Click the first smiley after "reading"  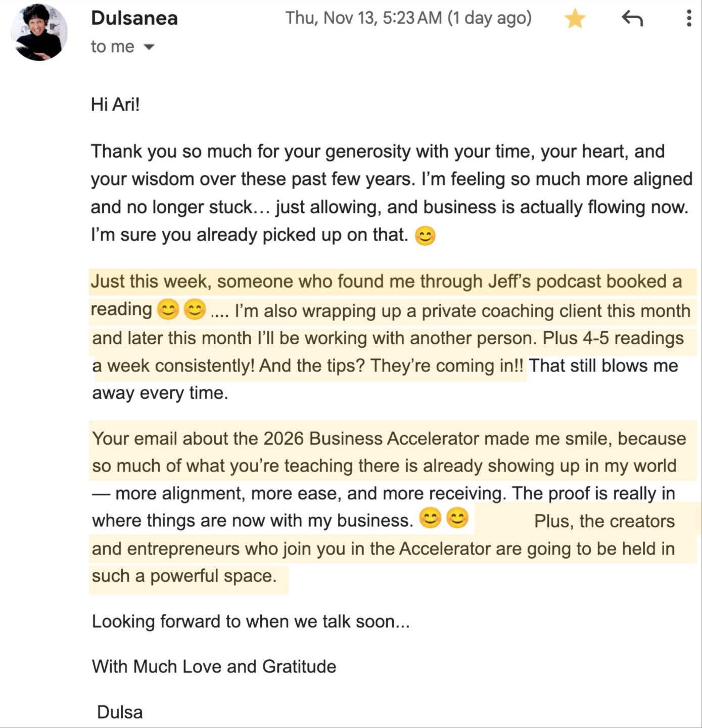[168, 309]
